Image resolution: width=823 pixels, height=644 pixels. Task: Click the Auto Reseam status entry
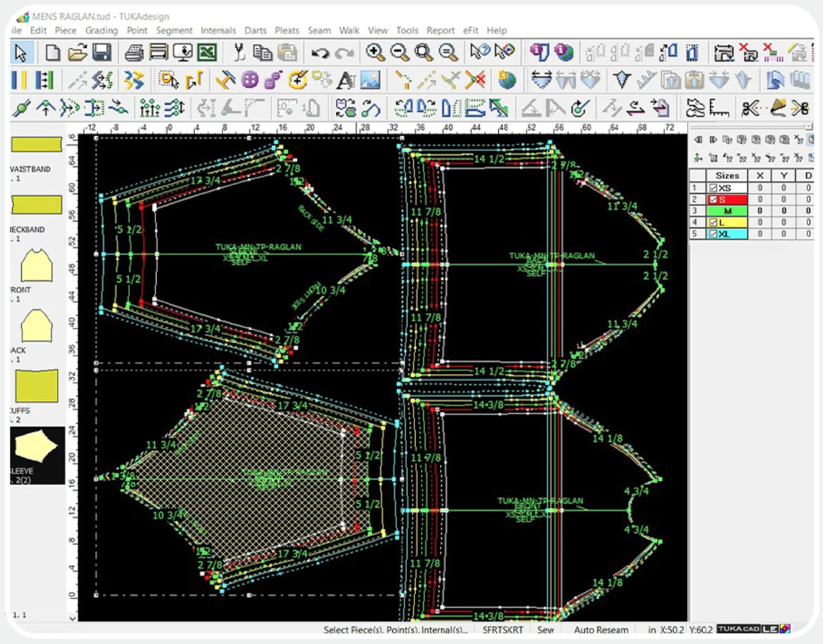tap(601, 629)
